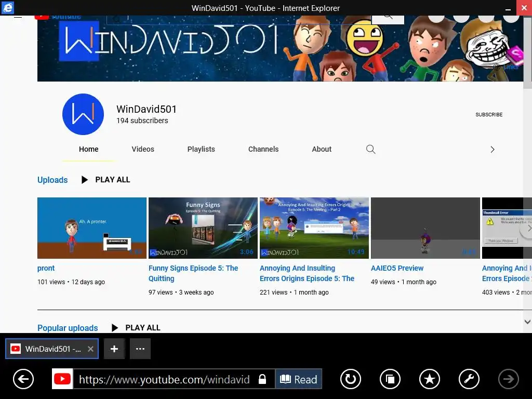Click the YouTube site icon beside address bar
This screenshot has height=399, width=532.
(x=62, y=379)
